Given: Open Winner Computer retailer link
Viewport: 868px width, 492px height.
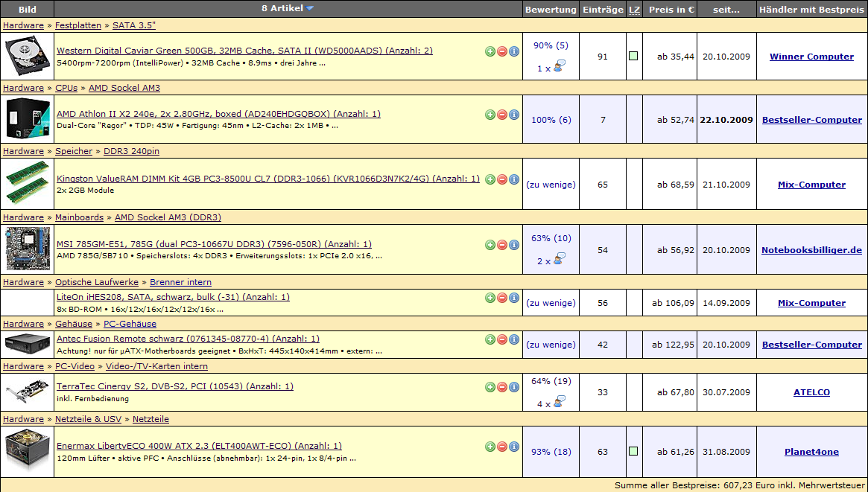Looking at the screenshot, I should coord(811,57).
